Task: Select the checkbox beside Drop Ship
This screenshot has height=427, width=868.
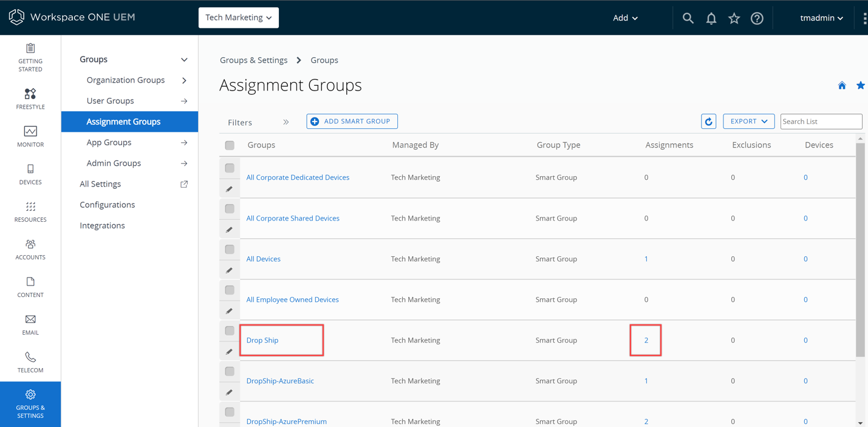Action: coord(229,330)
